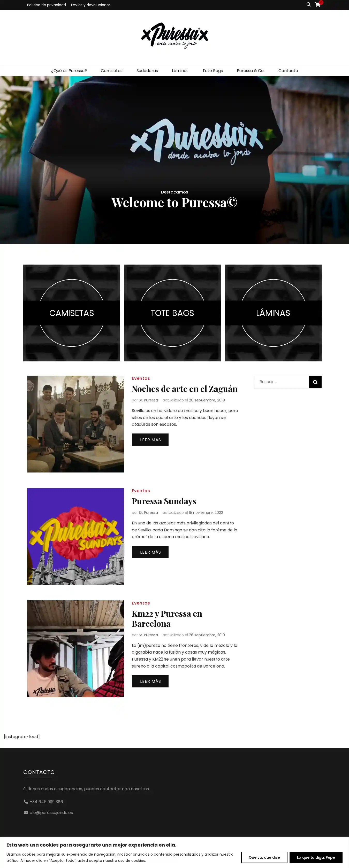
Task: Click the phone icon next to +34 645 999 386
Action: coord(26,802)
